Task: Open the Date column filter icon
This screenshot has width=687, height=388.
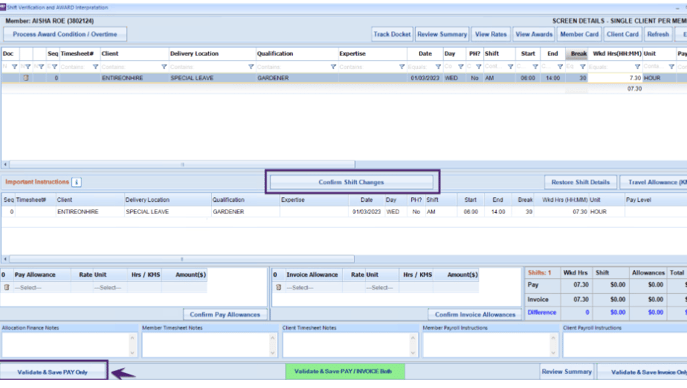Action: (x=438, y=67)
